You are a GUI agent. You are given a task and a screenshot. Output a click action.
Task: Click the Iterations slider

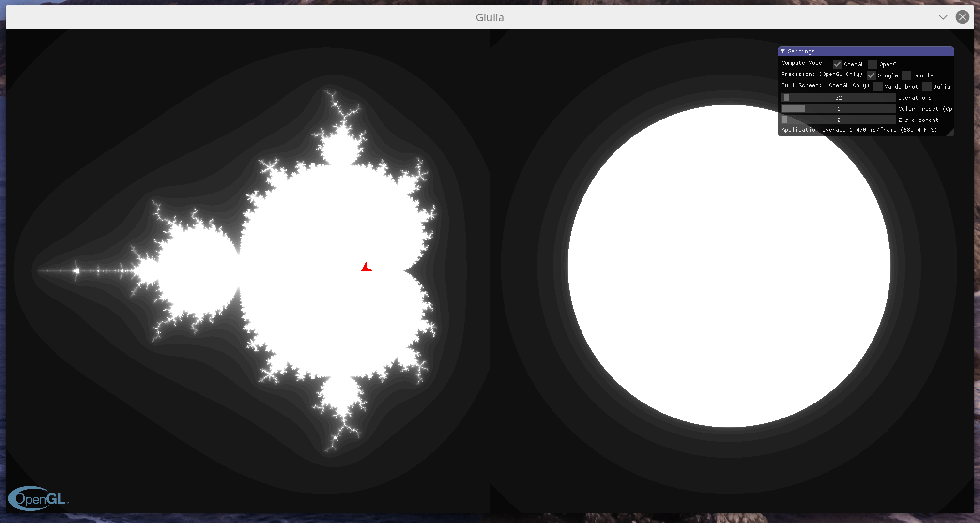[838, 98]
